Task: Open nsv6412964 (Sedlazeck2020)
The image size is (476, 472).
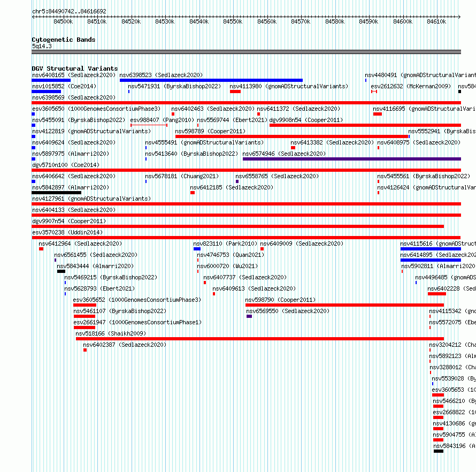Action: tap(80, 243)
